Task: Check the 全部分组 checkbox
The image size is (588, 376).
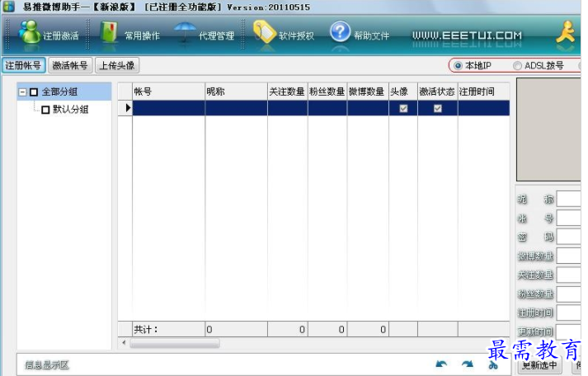Action: pyautogui.click(x=34, y=92)
